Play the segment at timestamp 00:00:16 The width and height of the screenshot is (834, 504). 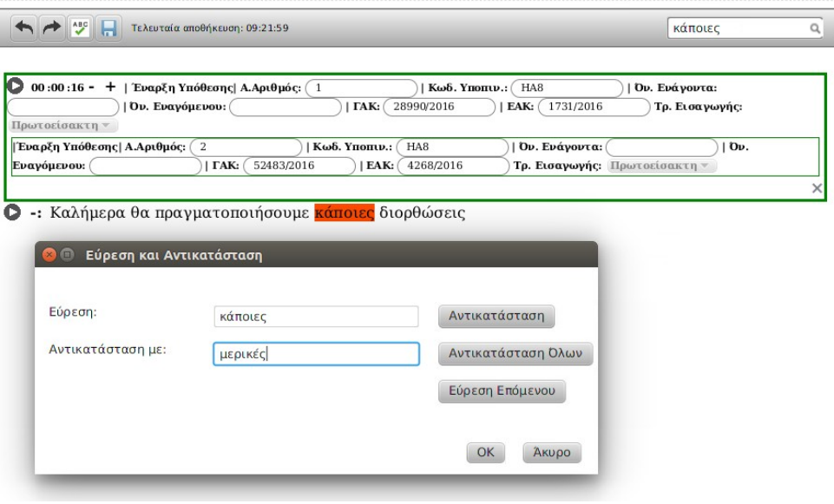coord(16,87)
